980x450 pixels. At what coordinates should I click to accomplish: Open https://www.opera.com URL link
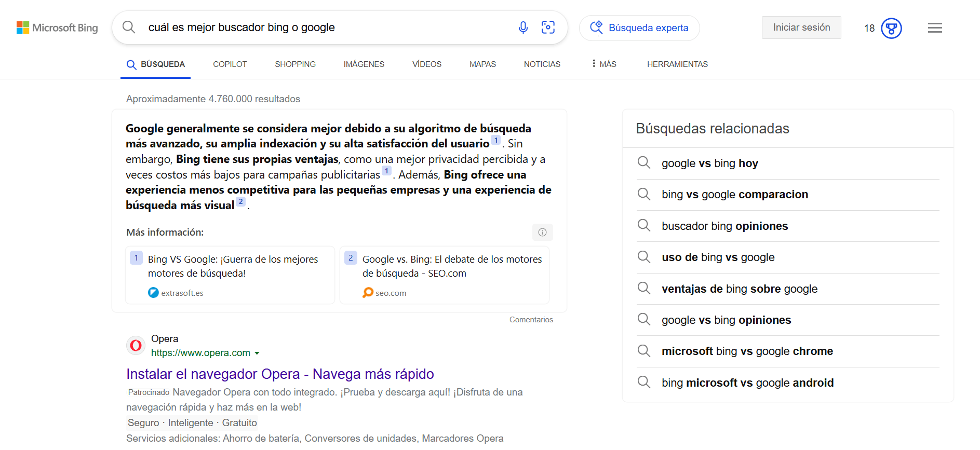click(x=200, y=353)
